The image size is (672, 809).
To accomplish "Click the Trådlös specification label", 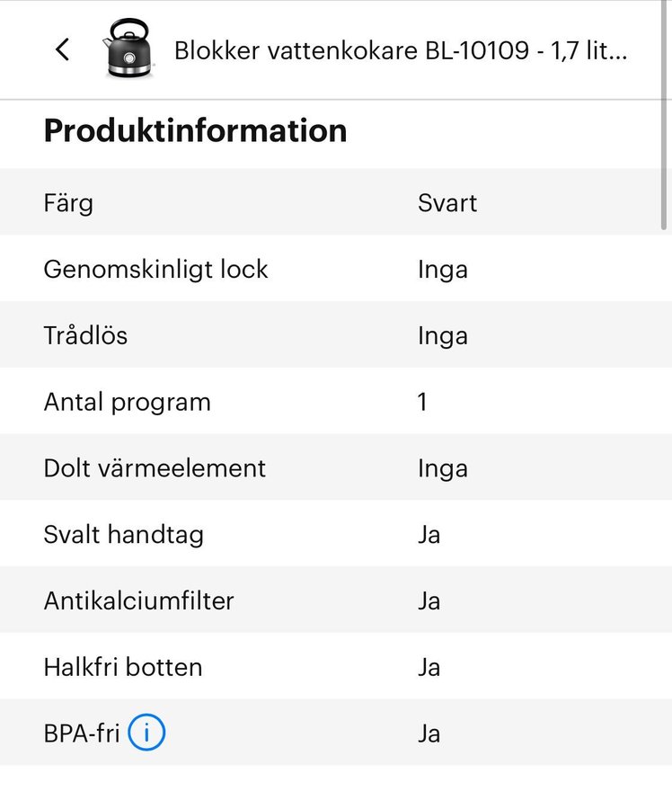I will coord(85,335).
